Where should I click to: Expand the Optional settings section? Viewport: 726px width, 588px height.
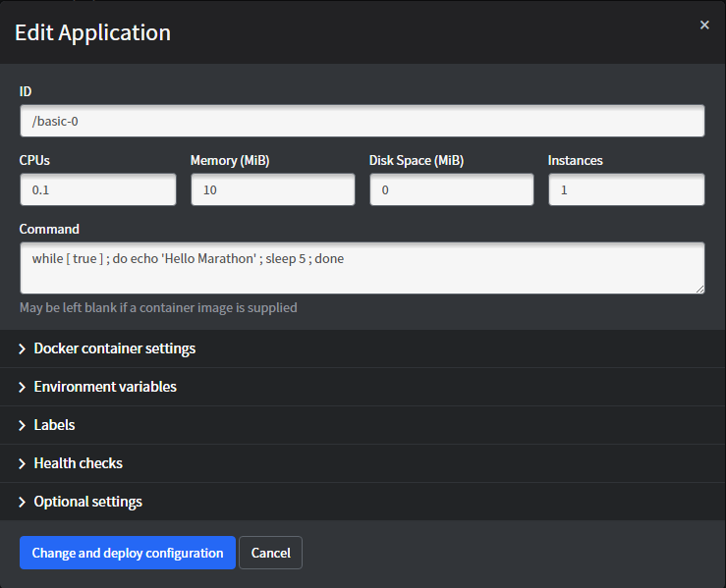87,502
